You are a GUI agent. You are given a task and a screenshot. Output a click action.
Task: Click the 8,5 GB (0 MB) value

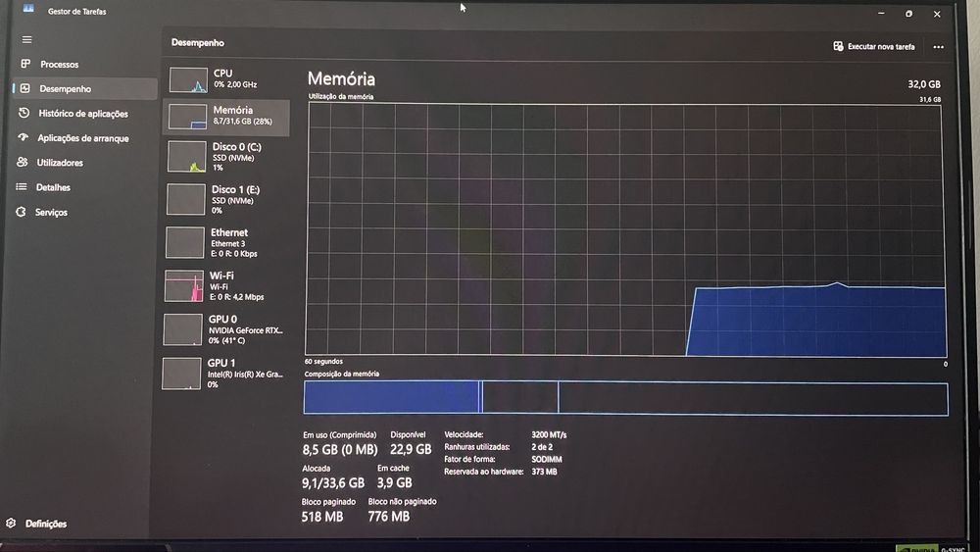340,449
